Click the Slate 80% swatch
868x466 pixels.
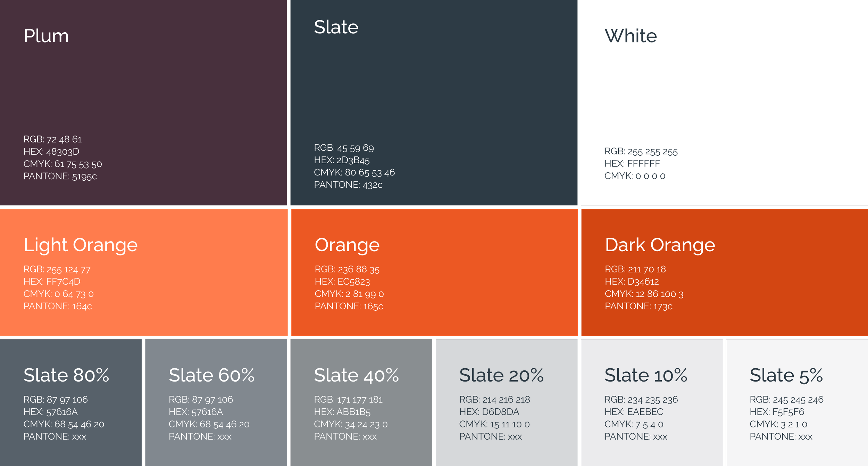[x=71, y=403]
